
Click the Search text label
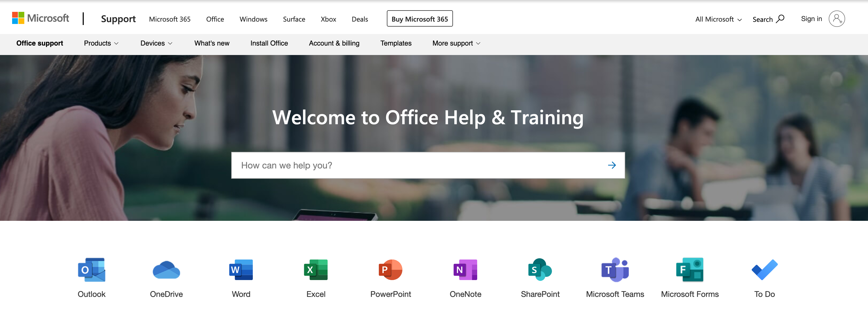coord(763,19)
